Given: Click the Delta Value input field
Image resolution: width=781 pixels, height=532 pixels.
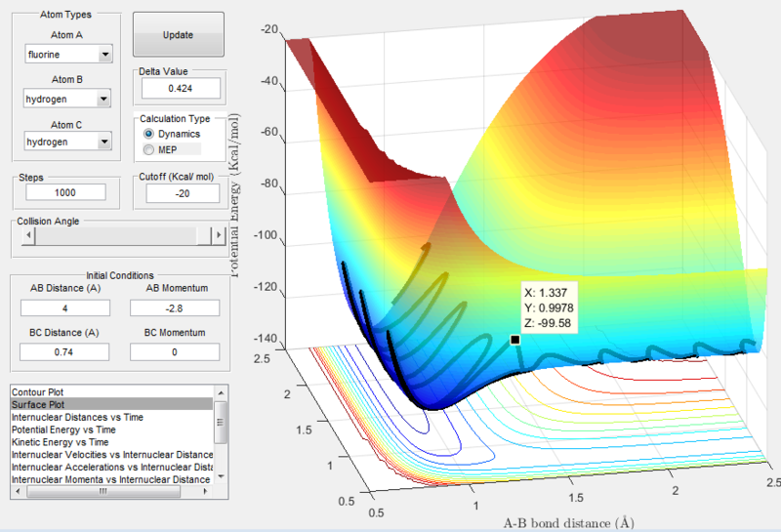Looking at the screenshot, I should 181,88.
